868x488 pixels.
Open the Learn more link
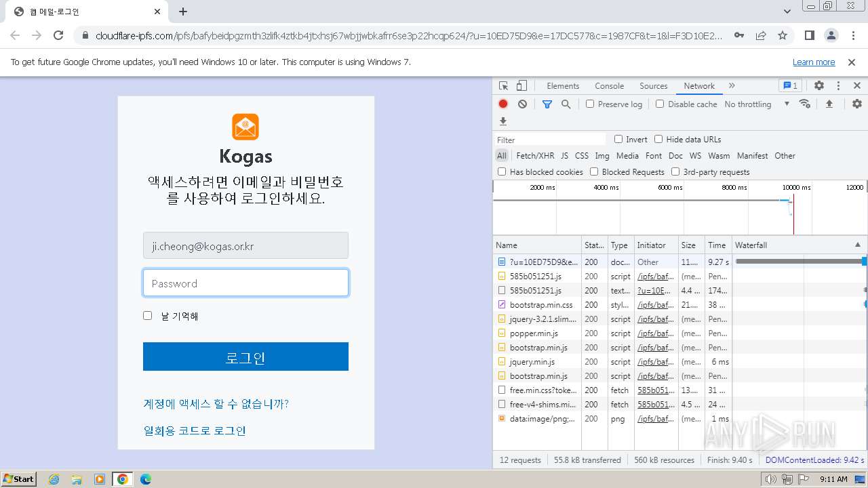[814, 62]
